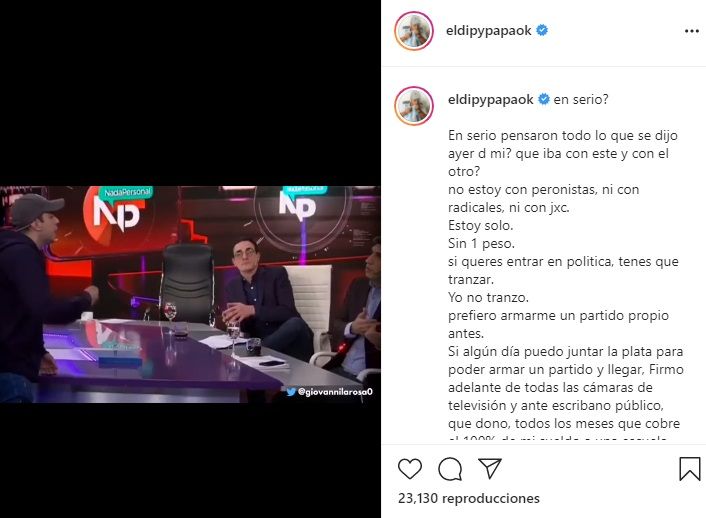706x518 pixels.
Task: Click Twitter bird icon on video watermark
Action: pyautogui.click(x=291, y=391)
